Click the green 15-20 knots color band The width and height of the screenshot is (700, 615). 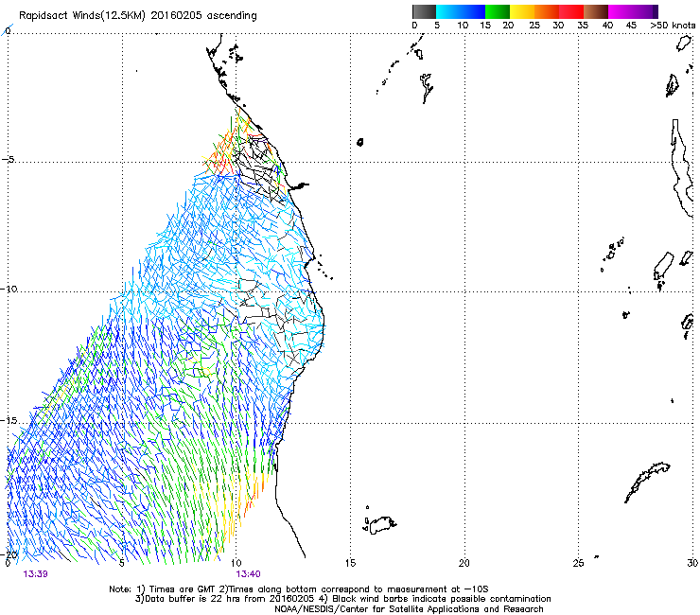click(498, 11)
